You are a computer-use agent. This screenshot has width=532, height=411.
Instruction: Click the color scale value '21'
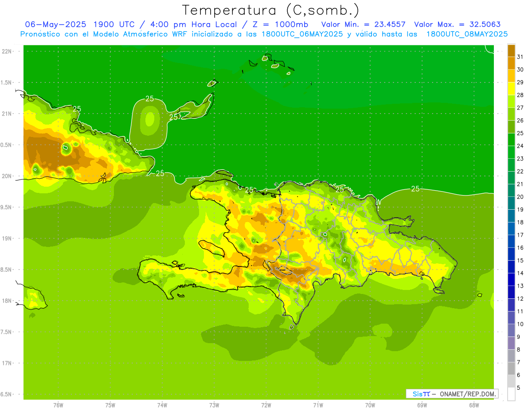point(520,184)
